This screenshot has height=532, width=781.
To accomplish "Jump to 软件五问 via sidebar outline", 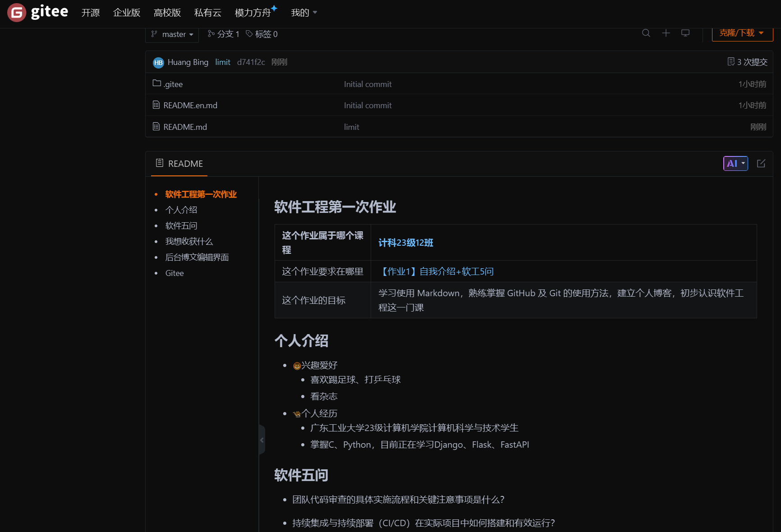I will 181,225.
